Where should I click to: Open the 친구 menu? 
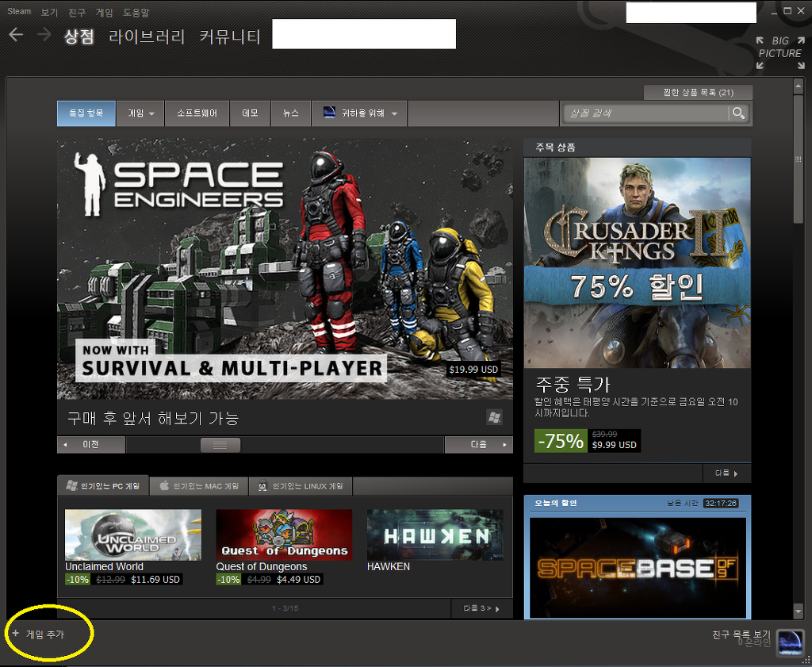tap(77, 12)
